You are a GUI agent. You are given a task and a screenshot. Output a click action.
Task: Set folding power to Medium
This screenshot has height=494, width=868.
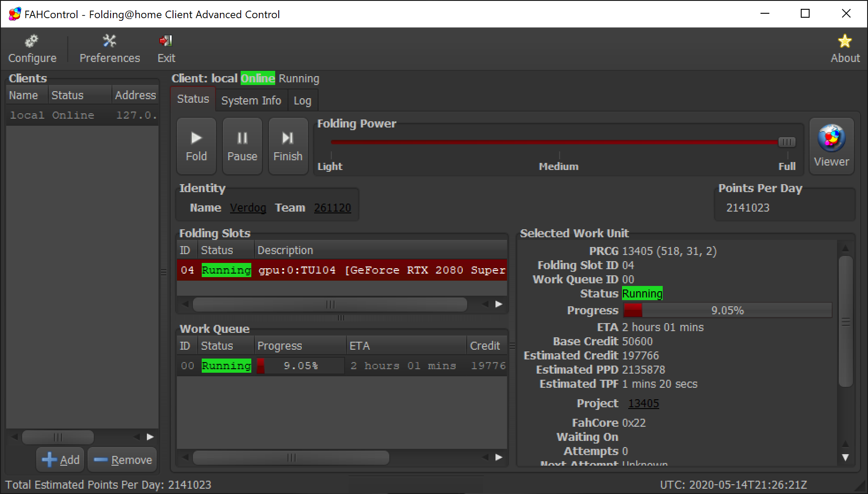point(558,166)
